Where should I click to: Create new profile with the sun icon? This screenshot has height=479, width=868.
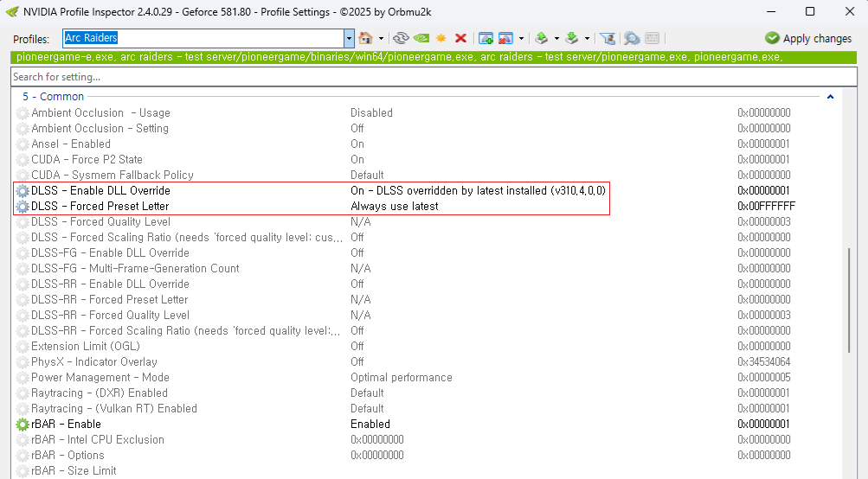441,38
